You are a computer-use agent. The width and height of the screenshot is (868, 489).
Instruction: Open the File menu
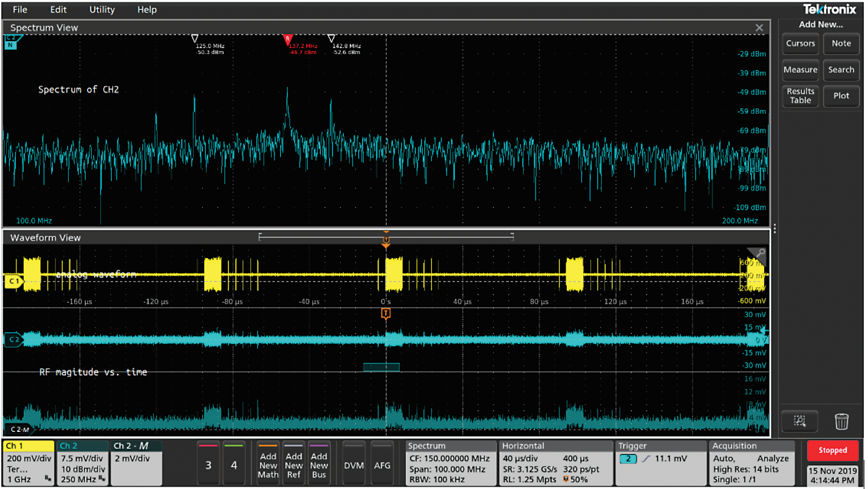[20, 9]
